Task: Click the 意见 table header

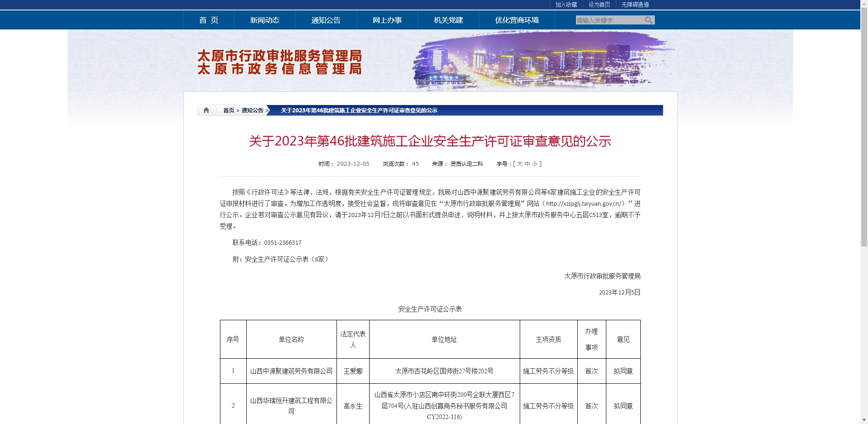Action: pyautogui.click(x=623, y=339)
